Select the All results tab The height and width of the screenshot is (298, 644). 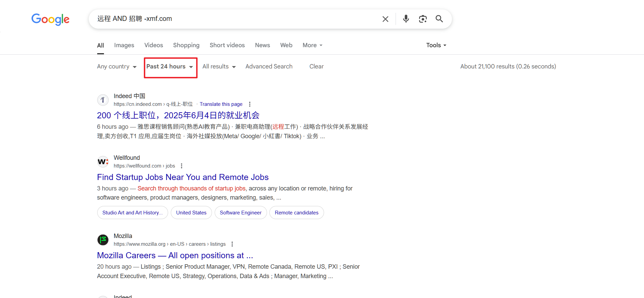101,46
